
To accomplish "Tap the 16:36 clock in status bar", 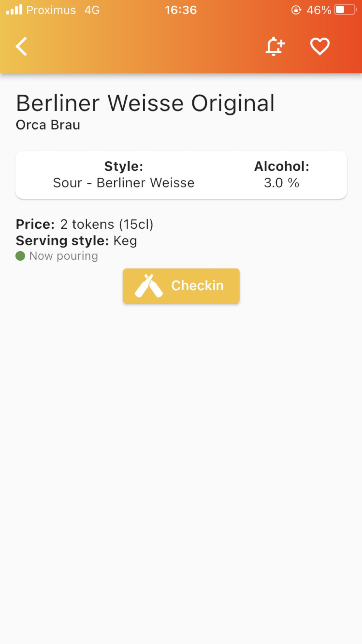I will click(181, 10).
